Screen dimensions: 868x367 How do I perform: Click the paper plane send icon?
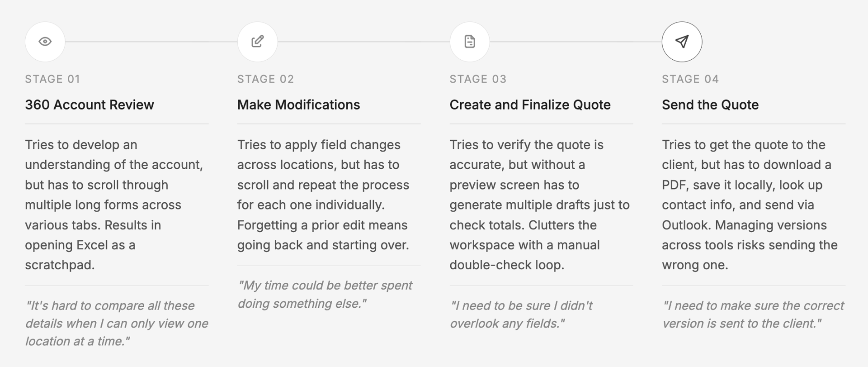682,42
